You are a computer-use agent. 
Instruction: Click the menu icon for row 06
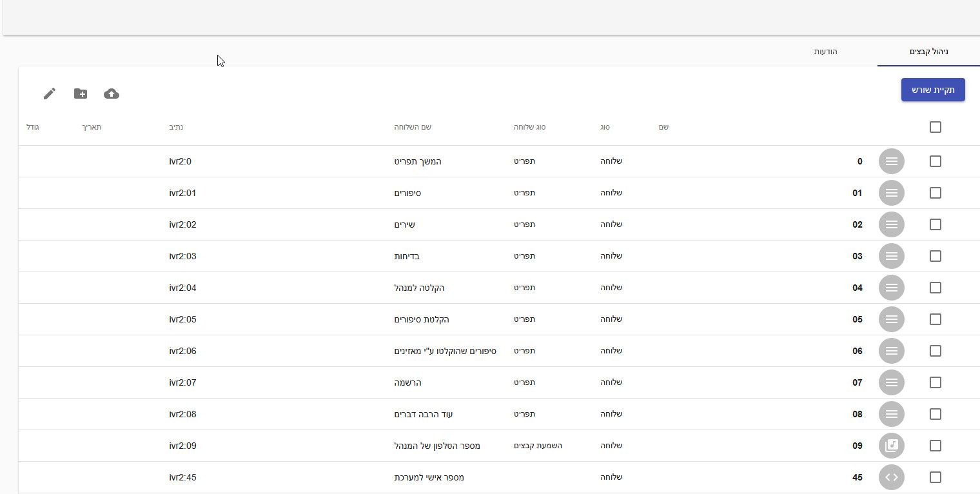[892, 351]
